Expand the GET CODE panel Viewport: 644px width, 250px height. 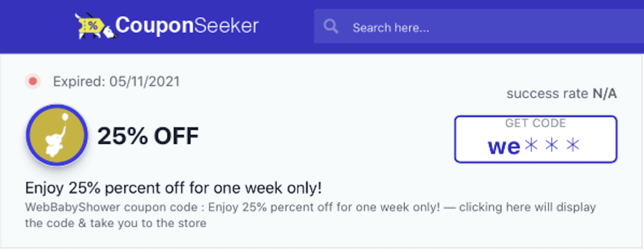535,123
